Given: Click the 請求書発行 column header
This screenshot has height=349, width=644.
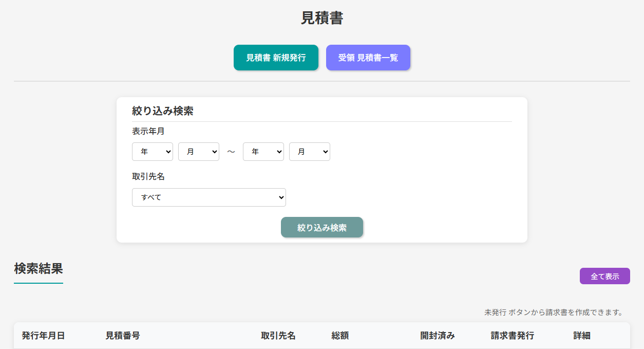Looking at the screenshot, I should 513,336.
